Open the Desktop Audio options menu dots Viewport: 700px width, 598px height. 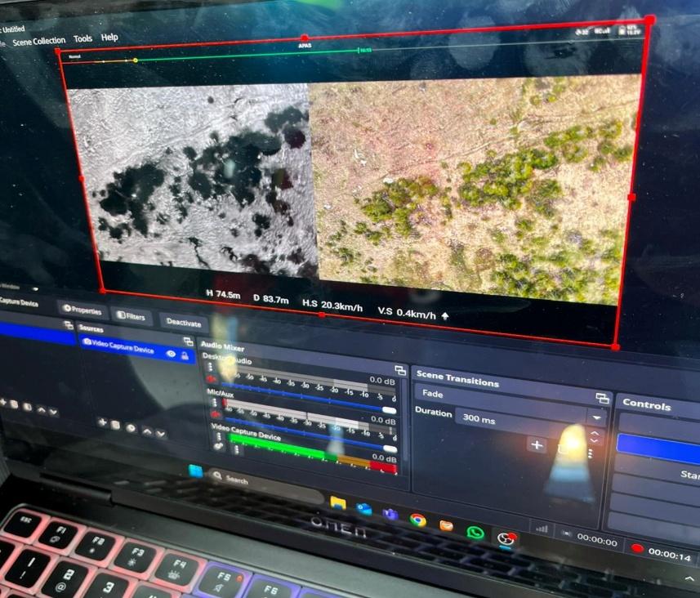coord(210,367)
